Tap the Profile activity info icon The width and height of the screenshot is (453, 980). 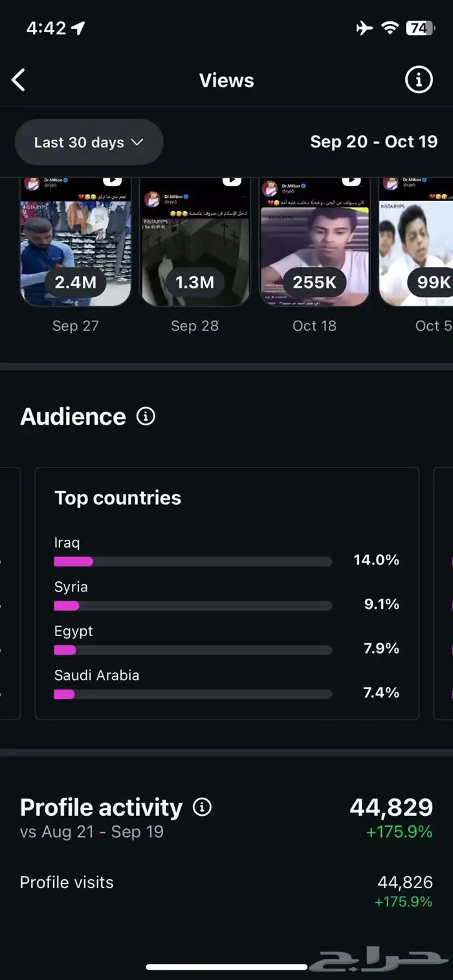point(203,807)
